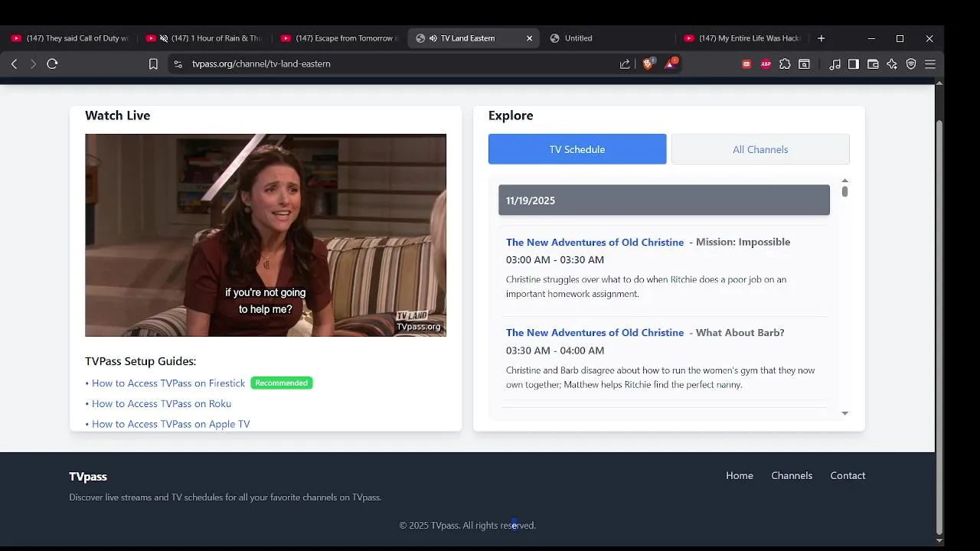Click the green Recommended badge
The image size is (980, 551).
pos(282,383)
